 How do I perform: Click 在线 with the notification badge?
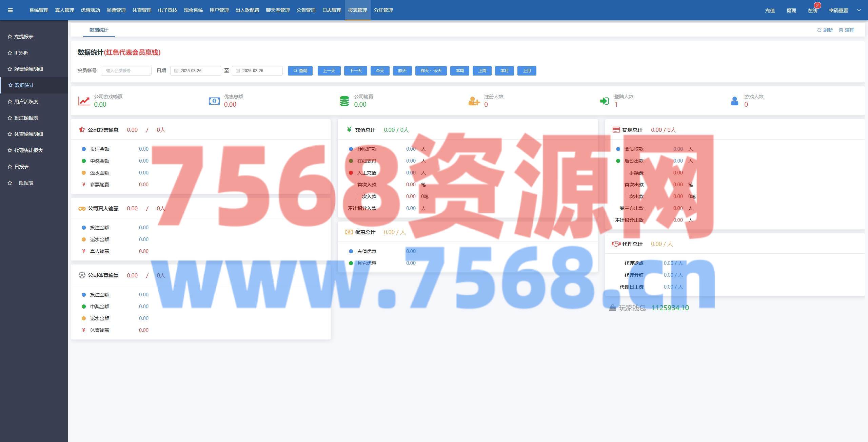coord(812,10)
